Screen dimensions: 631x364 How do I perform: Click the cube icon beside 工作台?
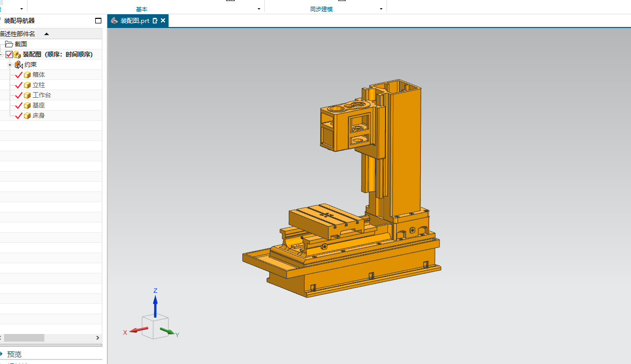pos(27,95)
